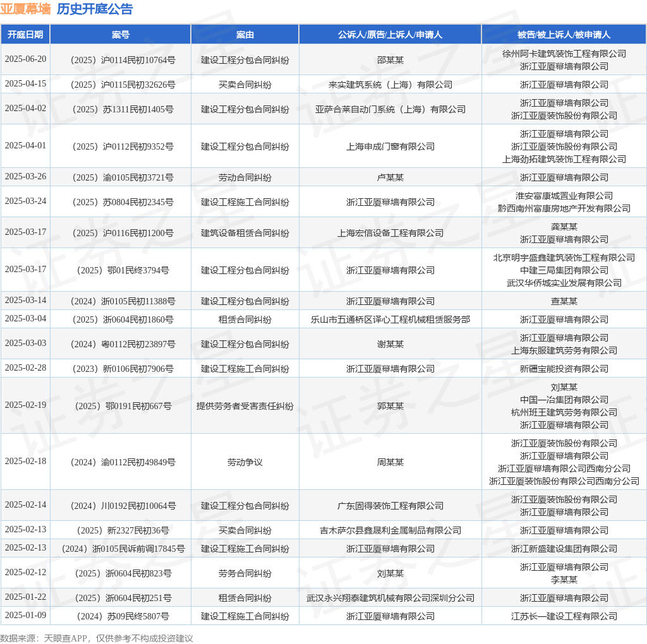Click defendant 江苏长一建设工程有限公司
This screenshot has height=644, width=647.
tap(564, 616)
